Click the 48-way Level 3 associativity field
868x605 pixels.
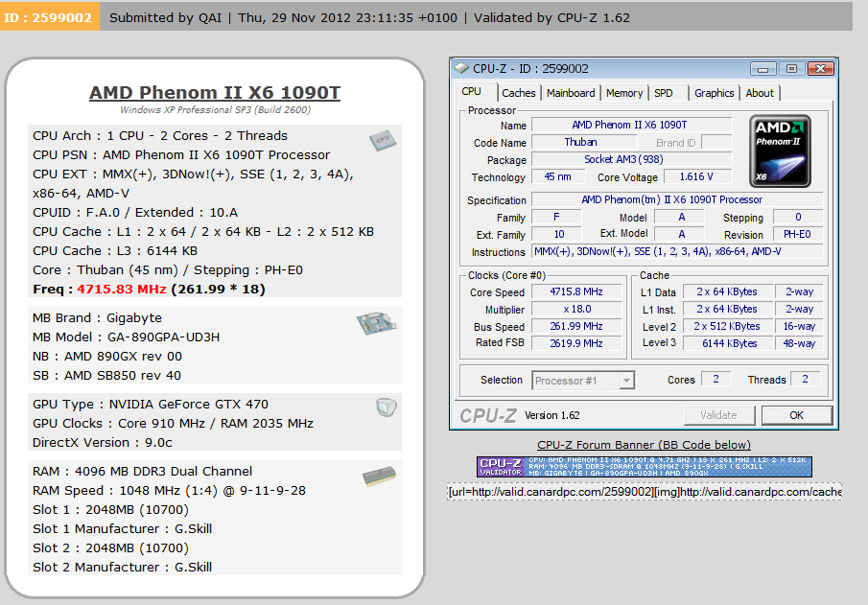click(x=799, y=343)
